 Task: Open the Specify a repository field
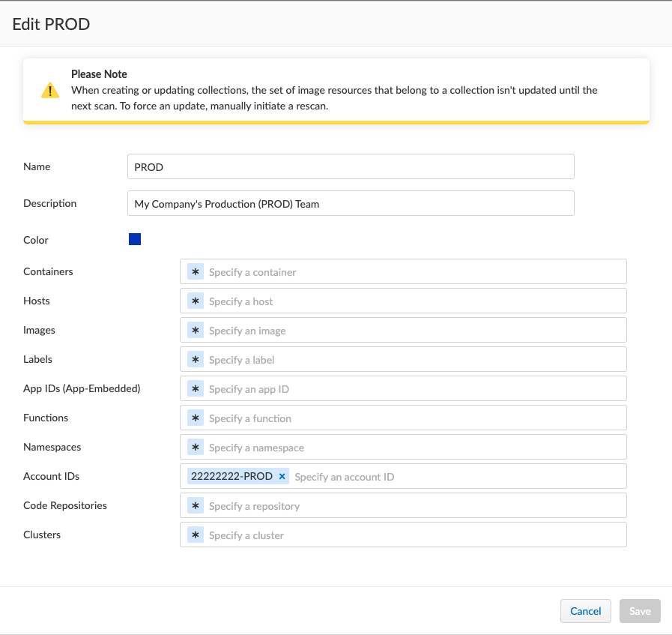[412, 506]
